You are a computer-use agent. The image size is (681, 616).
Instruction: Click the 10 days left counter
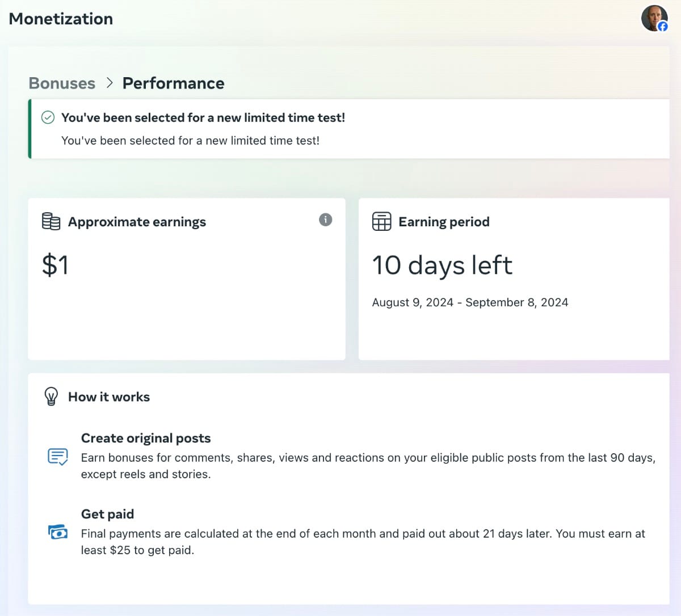pyautogui.click(x=442, y=265)
